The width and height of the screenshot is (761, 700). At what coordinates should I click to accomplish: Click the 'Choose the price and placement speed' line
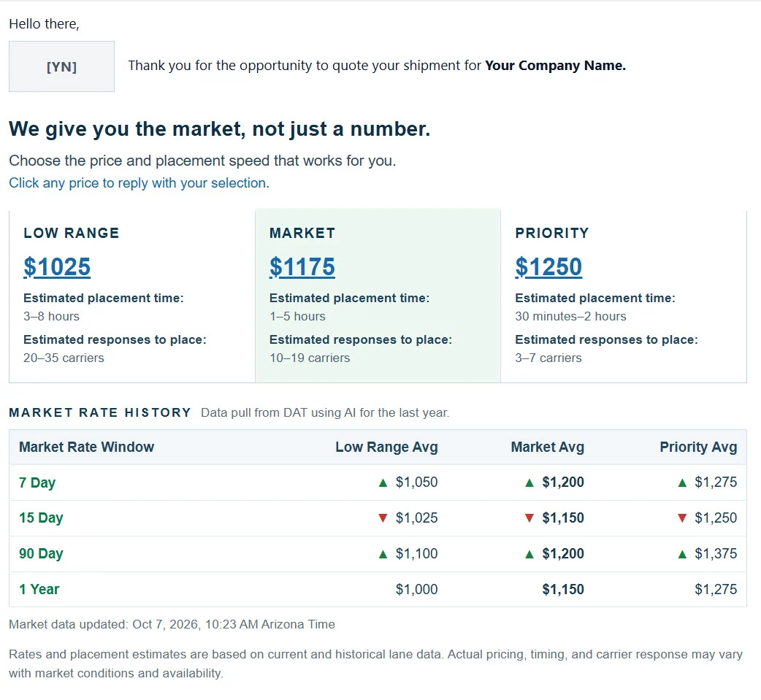point(202,161)
